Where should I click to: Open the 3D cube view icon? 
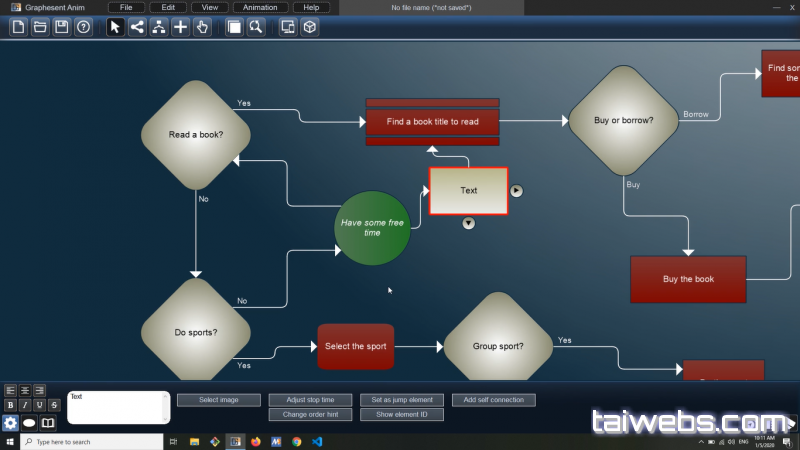click(x=310, y=27)
